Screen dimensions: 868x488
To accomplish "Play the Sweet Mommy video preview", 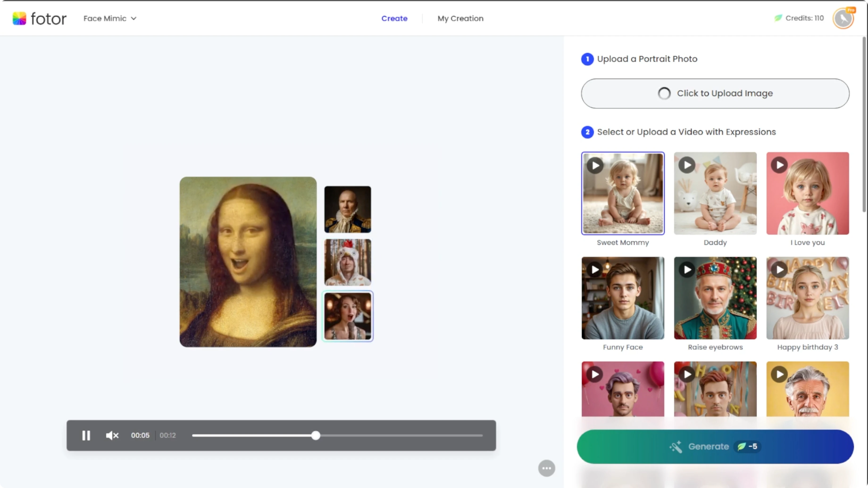I will [x=595, y=165].
